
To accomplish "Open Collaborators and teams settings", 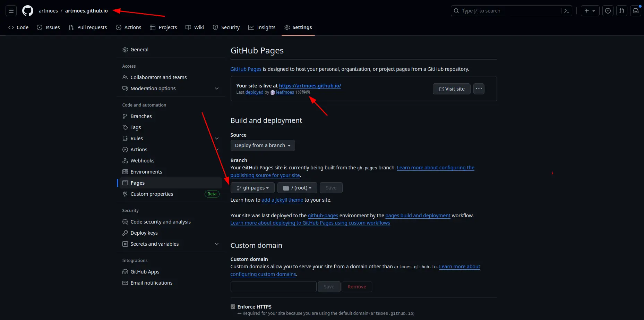I will (x=171, y=77).
